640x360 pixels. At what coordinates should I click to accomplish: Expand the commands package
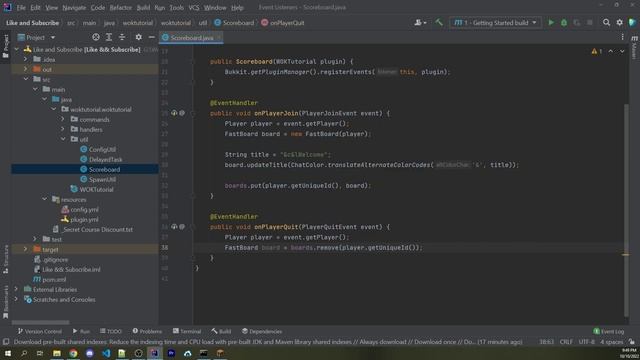(63, 119)
